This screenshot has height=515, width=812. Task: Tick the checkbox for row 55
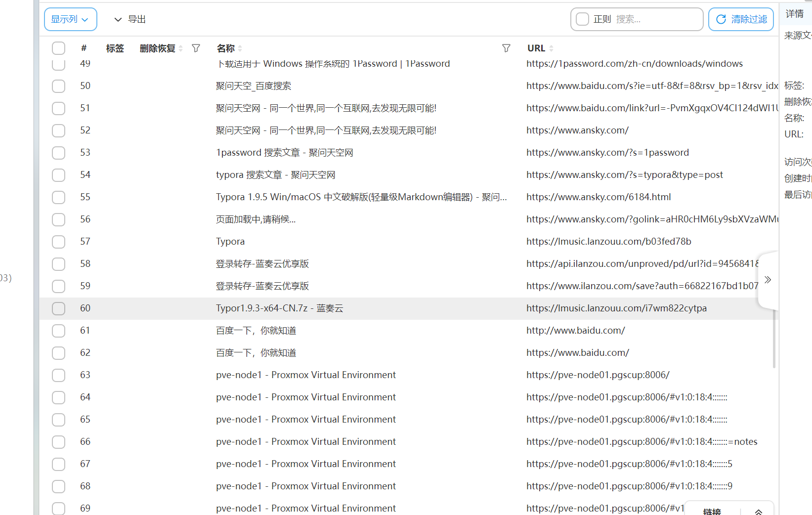(x=59, y=197)
